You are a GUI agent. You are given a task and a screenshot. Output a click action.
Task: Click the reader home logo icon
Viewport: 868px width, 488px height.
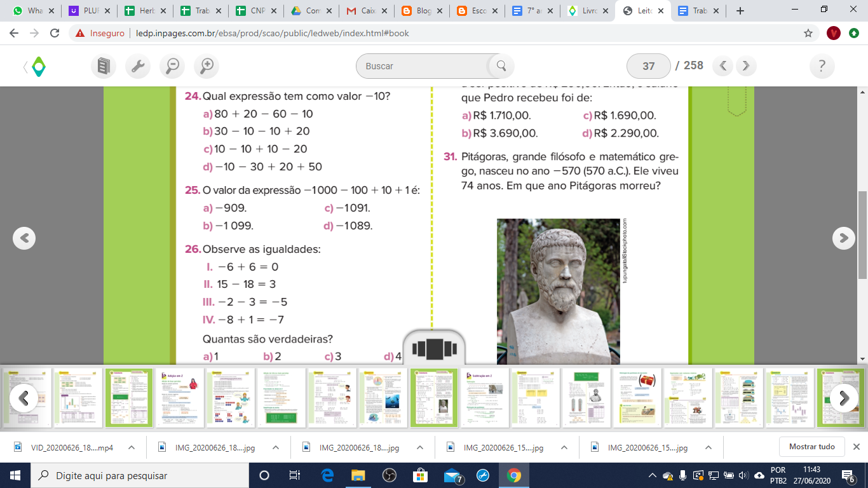click(x=38, y=66)
